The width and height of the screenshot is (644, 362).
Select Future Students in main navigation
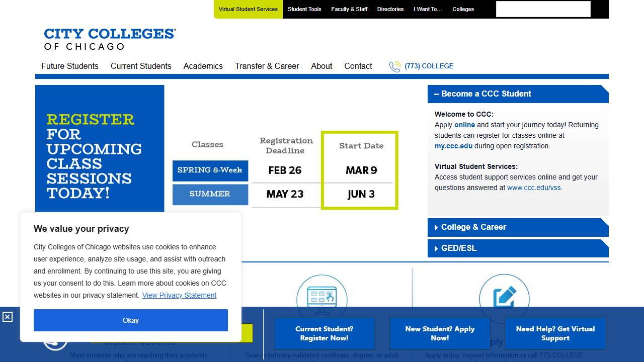tap(70, 66)
